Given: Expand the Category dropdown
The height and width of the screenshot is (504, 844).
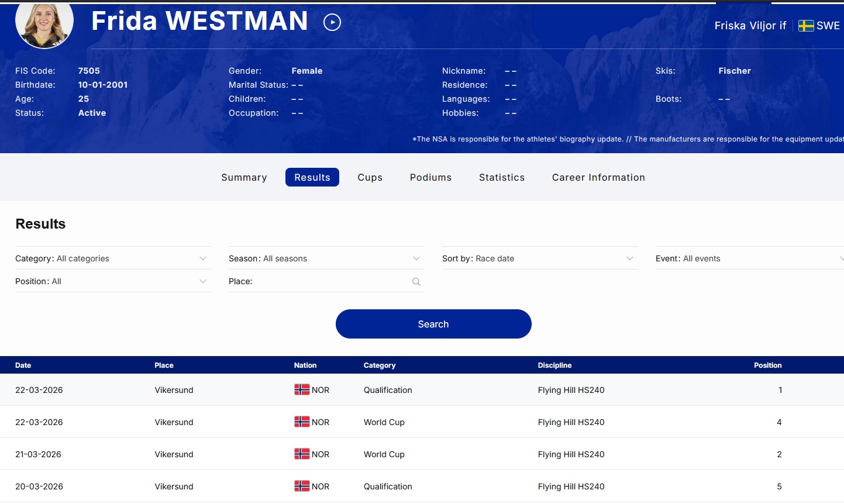Looking at the screenshot, I should point(113,258).
